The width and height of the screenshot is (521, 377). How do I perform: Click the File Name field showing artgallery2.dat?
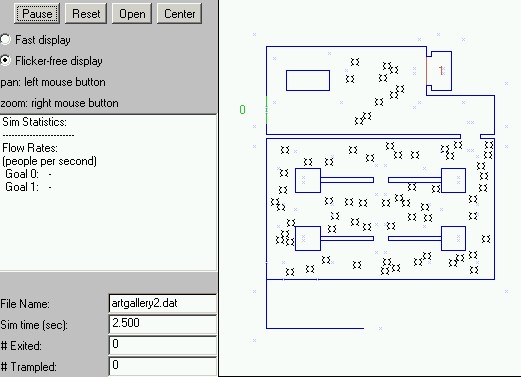pyautogui.click(x=163, y=303)
